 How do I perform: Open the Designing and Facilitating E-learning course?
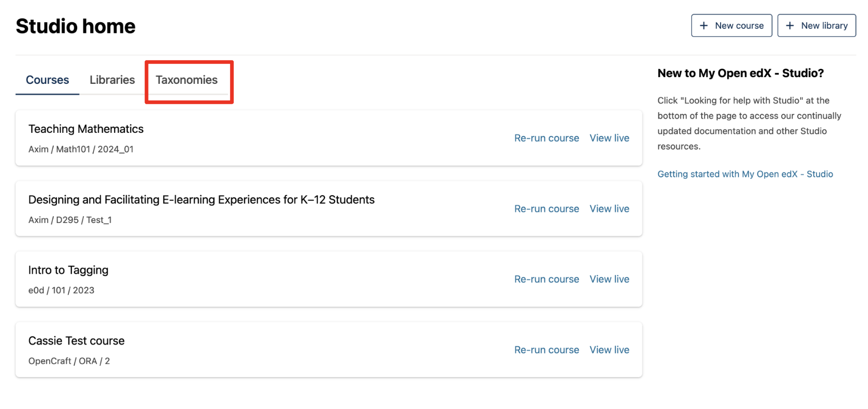coord(201,200)
